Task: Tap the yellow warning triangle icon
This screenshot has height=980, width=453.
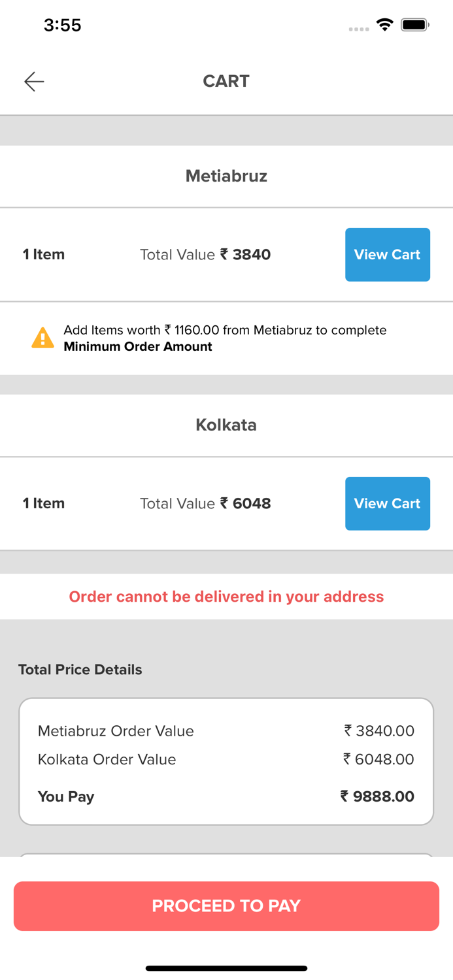Action: [x=42, y=337]
